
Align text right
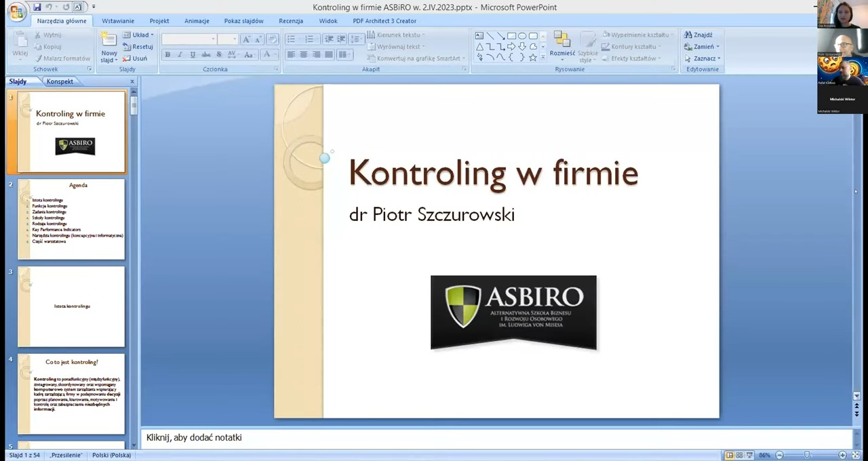coord(316,55)
